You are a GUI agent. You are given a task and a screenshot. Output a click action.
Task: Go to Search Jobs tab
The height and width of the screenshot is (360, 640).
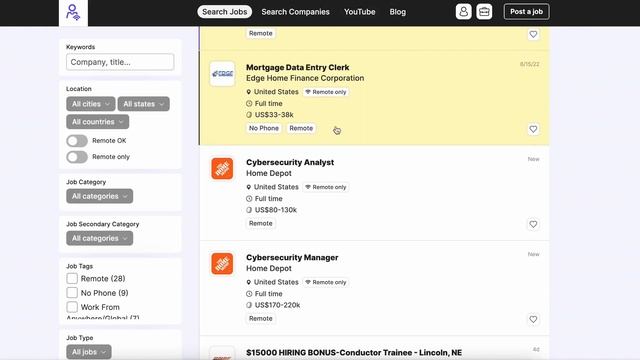pos(224,12)
